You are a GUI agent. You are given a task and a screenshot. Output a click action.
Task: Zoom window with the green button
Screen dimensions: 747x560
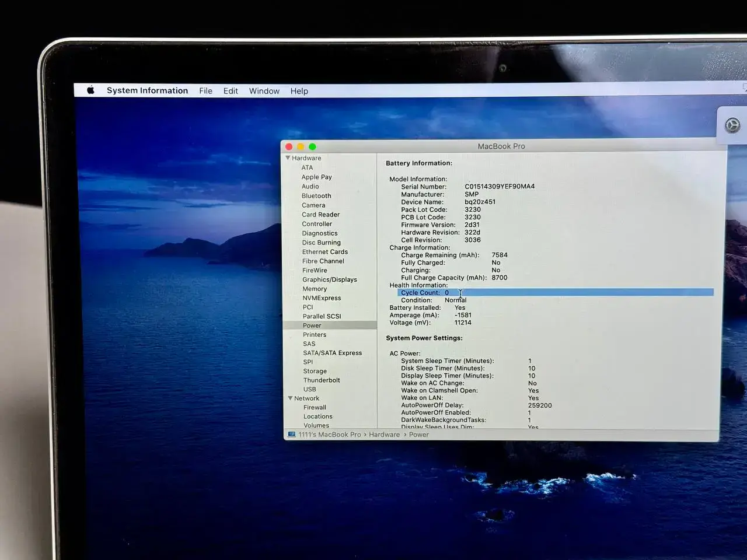tap(312, 146)
